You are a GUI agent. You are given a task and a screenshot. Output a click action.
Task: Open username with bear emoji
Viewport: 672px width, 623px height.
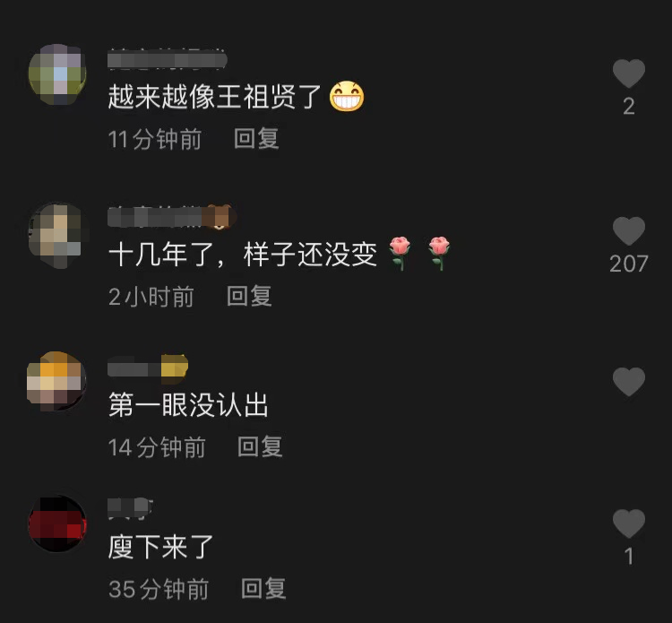pyautogui.click(x=171, y=217)
